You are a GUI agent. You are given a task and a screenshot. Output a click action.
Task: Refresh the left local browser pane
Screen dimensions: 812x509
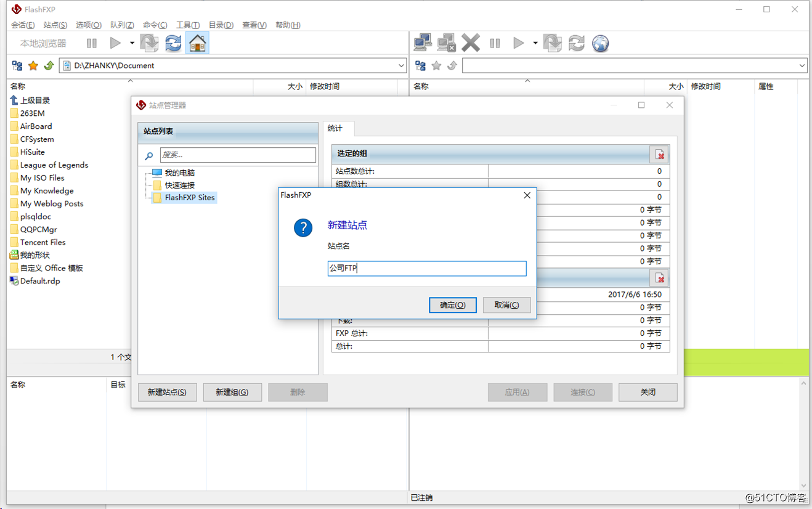(x=173, y=43)
